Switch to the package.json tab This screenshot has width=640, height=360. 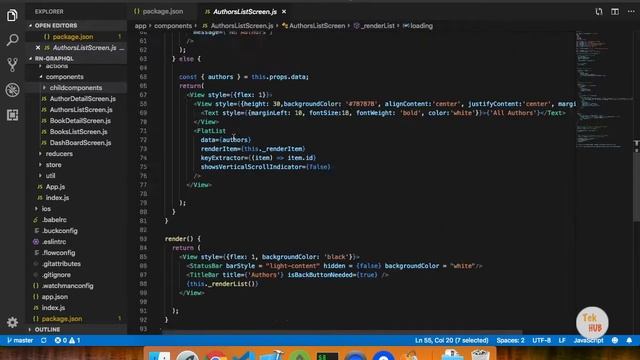158,11
